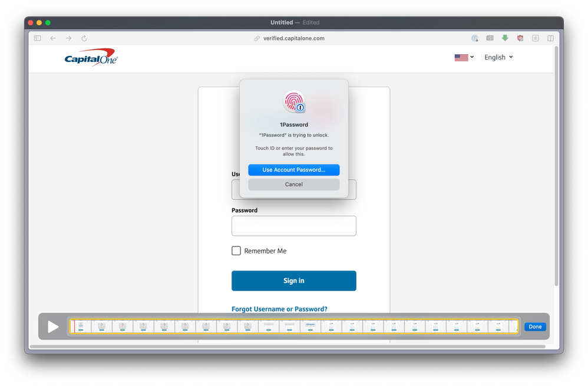Focus the Password input field
Screen dimensions: 588x386
coord(294,226)
